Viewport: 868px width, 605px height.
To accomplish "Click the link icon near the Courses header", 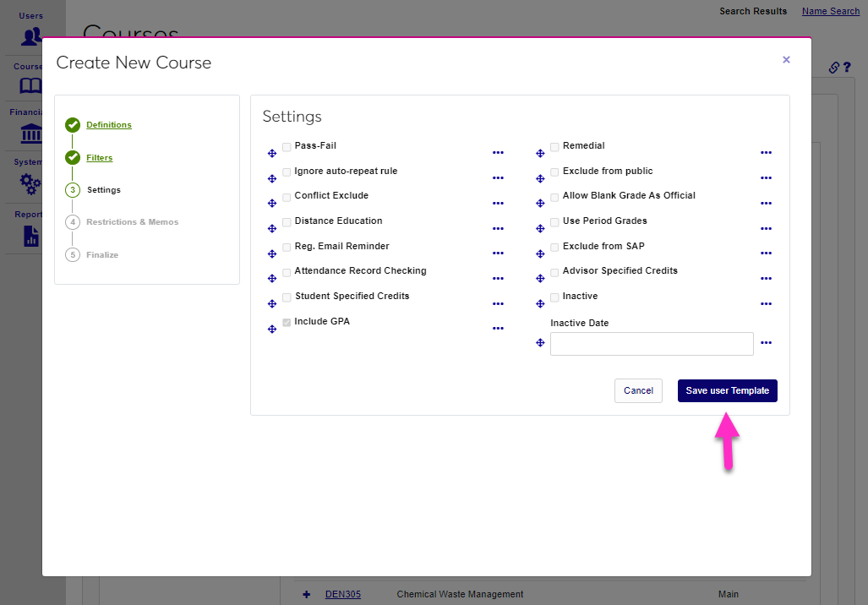I will pyautogui.click(x=835, y=67).
